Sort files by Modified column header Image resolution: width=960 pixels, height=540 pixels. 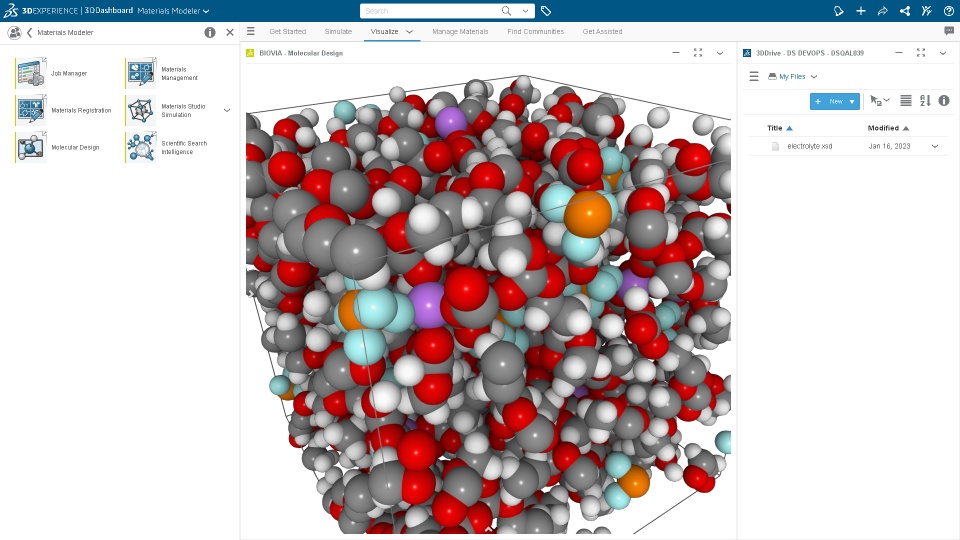tap(883, 128)
